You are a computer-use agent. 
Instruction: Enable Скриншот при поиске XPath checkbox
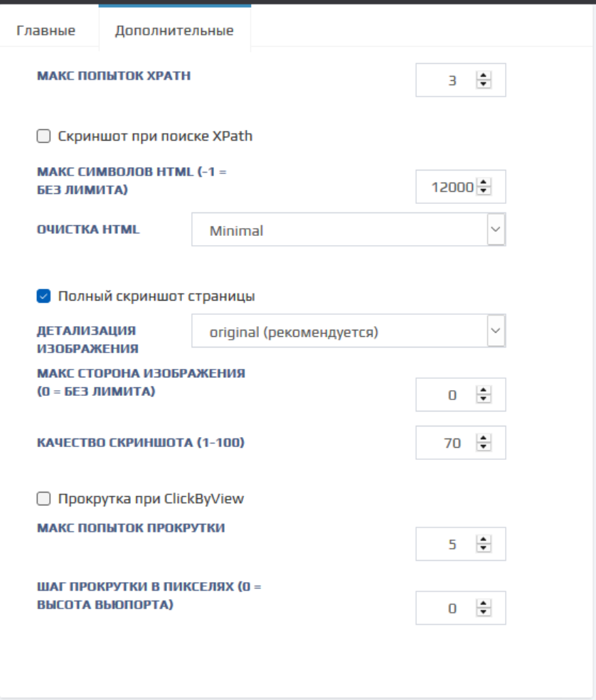click(x=43, y=136)
